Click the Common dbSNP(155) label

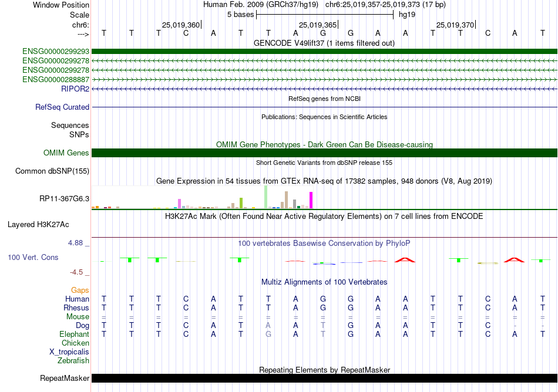52,171
